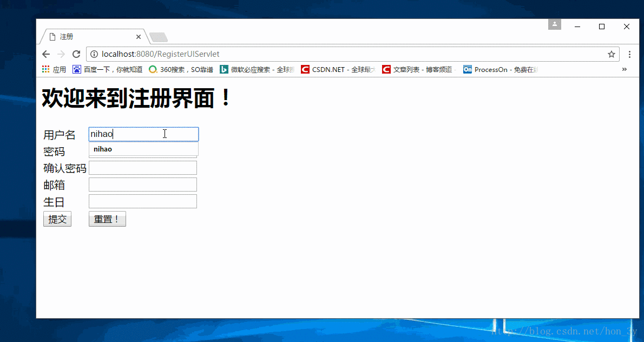This screenshot has height=342, width=644.
Task: Focus the address bar showing localhost:8080/RegisterUIServlet
Action: [x=352, y=54]
